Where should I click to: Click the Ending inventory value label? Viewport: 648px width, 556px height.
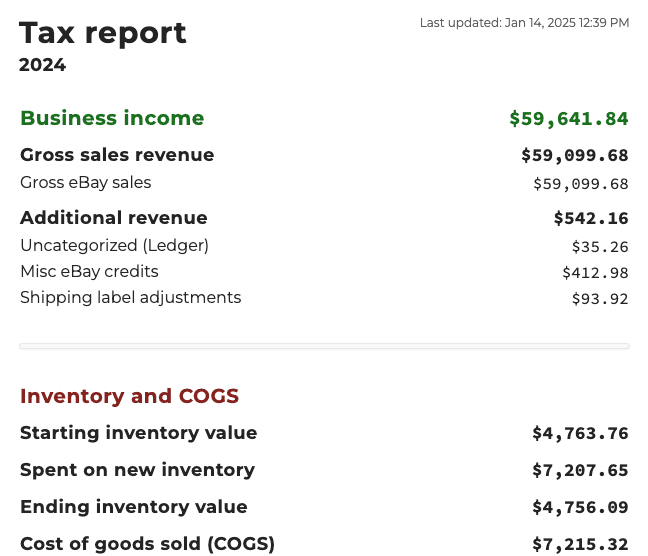[x=133, y=507]
